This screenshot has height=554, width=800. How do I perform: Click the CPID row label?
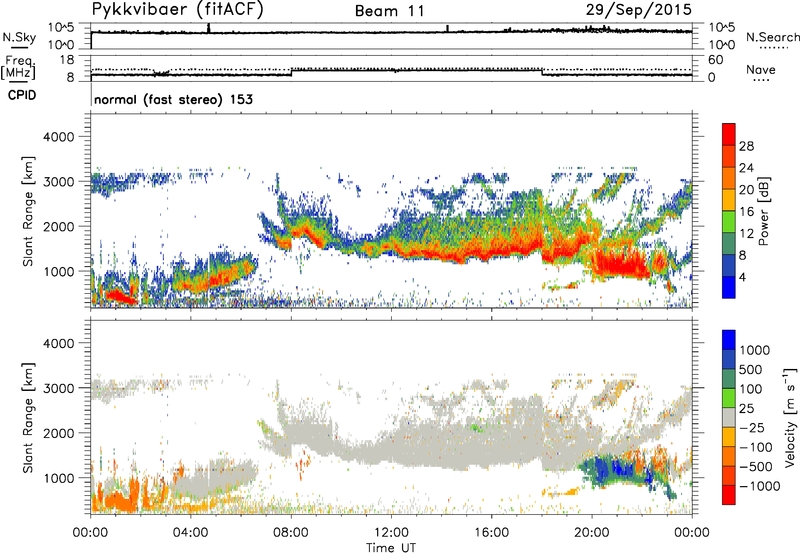pos(22,95)
